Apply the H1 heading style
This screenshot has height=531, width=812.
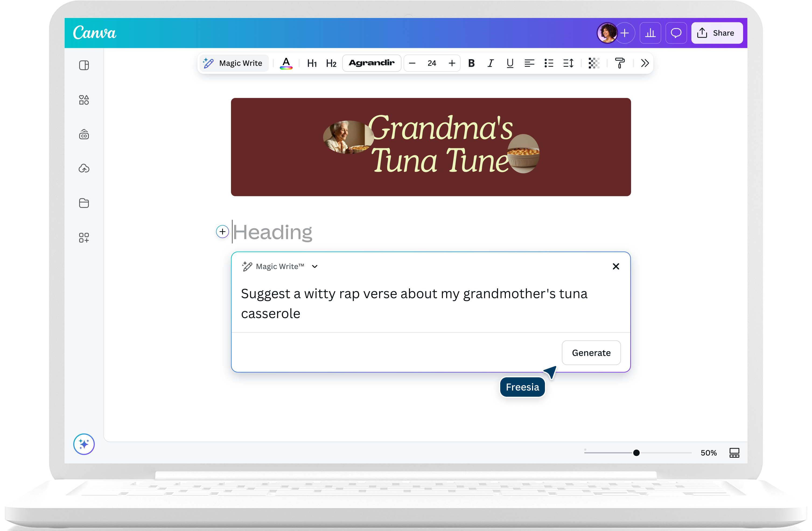click(x=312, y=63)
